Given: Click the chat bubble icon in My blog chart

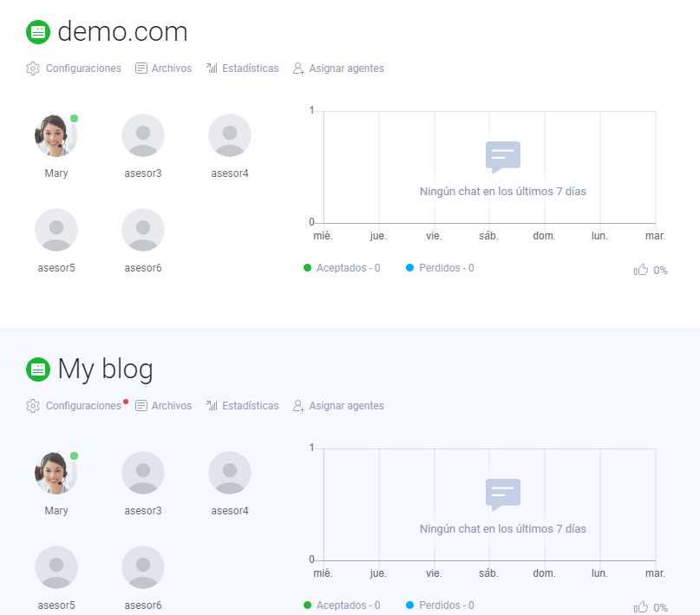Looking at the screenshot, I should (503, 494).
